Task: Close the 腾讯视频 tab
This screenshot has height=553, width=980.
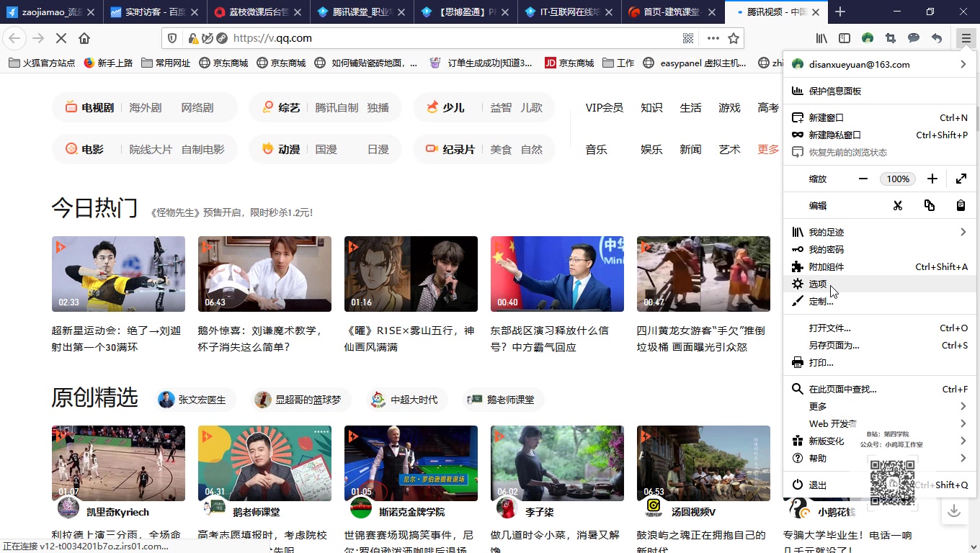Action: click(x=815, y=12)
